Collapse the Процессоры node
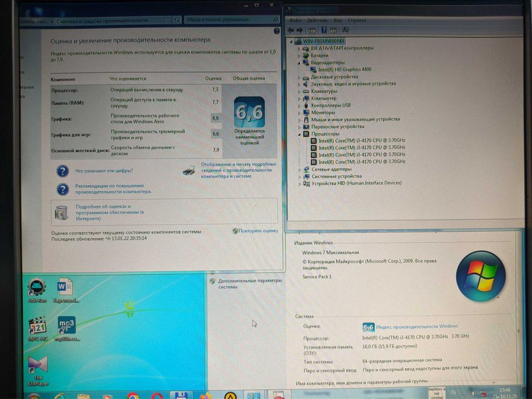The width and height of the screenshot is (532, 399). coord(299,134)
